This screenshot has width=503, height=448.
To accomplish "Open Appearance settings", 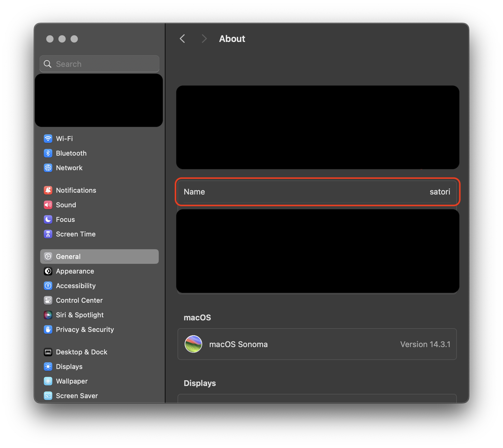I will pos(75,271).
